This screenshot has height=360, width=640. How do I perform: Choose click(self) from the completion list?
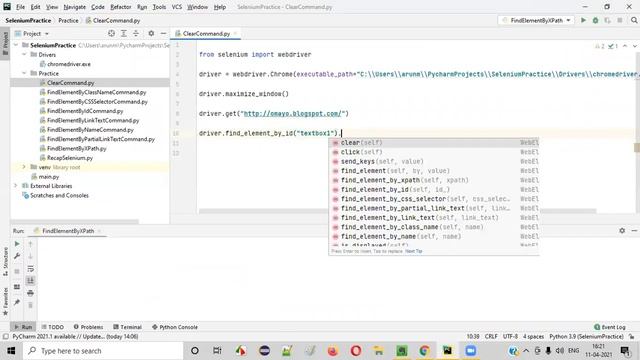point(434,152)
